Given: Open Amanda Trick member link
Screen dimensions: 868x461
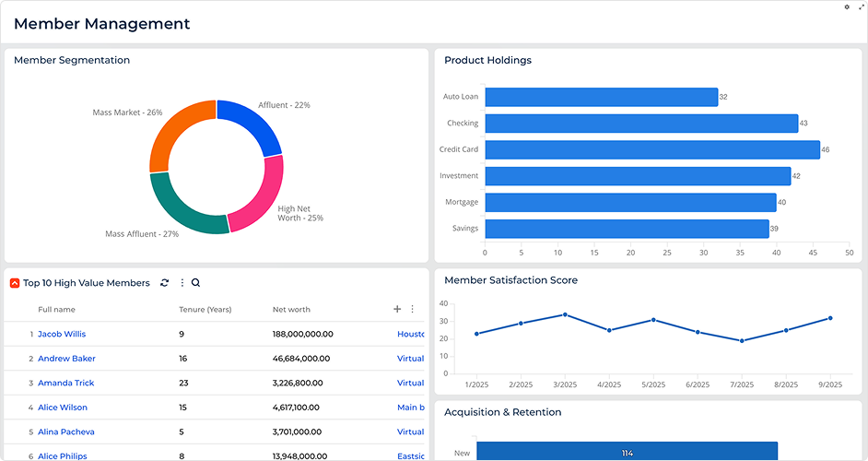Looking at the screenshot, I should (x=65, y=383).
